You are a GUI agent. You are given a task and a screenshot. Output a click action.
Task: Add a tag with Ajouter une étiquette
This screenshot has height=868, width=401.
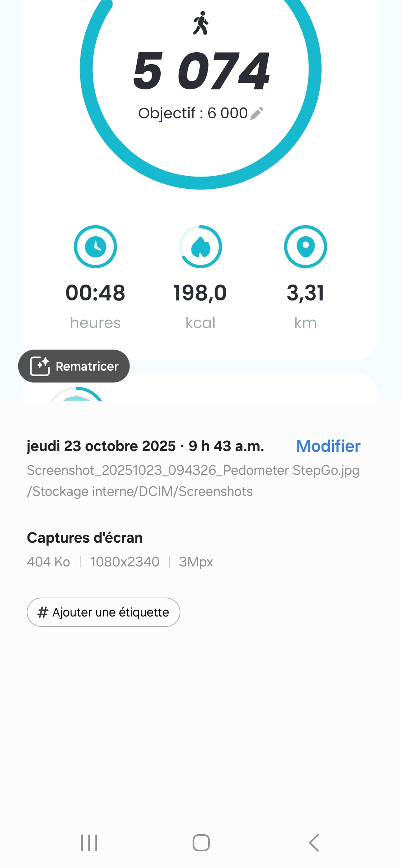point(104,612)
